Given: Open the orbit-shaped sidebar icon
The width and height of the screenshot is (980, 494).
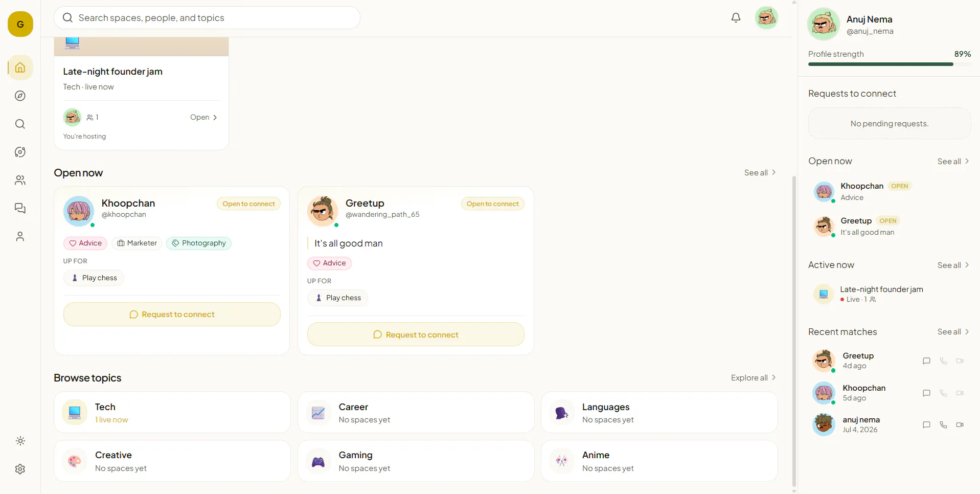Looking at the screenshot, I should pos(20,152).
